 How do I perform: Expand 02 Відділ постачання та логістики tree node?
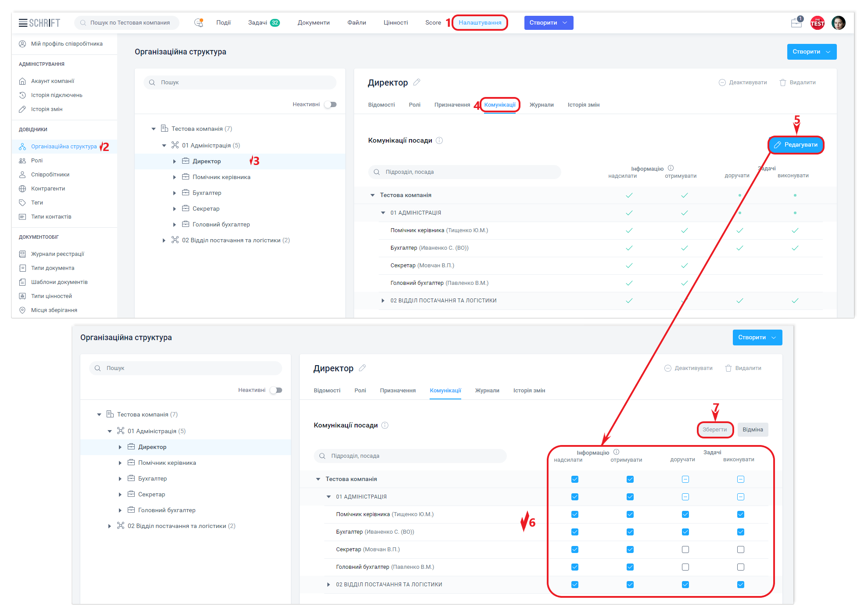(164, 241)
